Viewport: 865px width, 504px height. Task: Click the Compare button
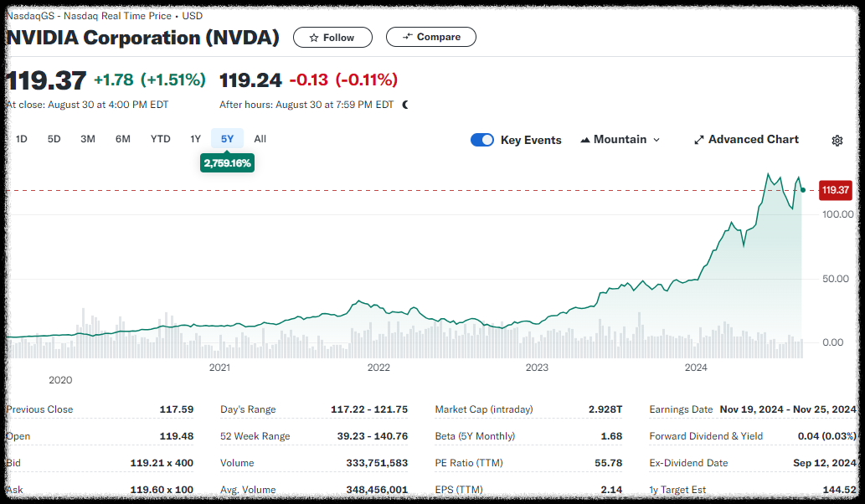click(x=431, y=37)
